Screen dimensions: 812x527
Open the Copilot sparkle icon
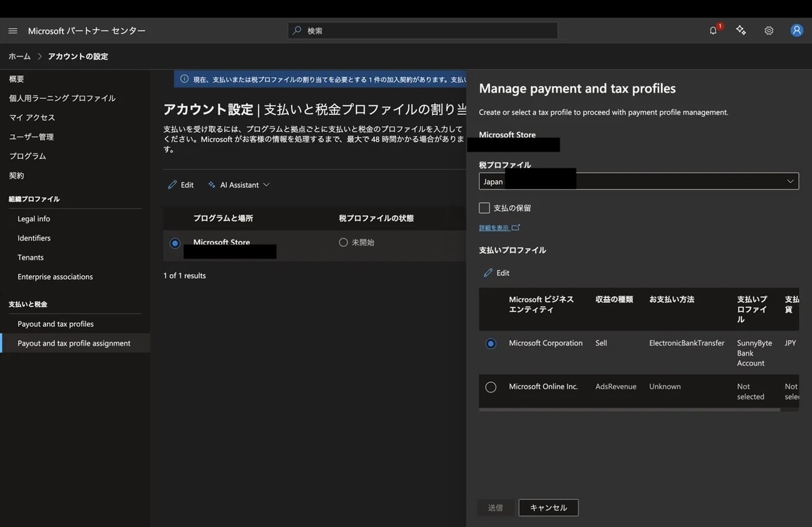coord(741,30)
